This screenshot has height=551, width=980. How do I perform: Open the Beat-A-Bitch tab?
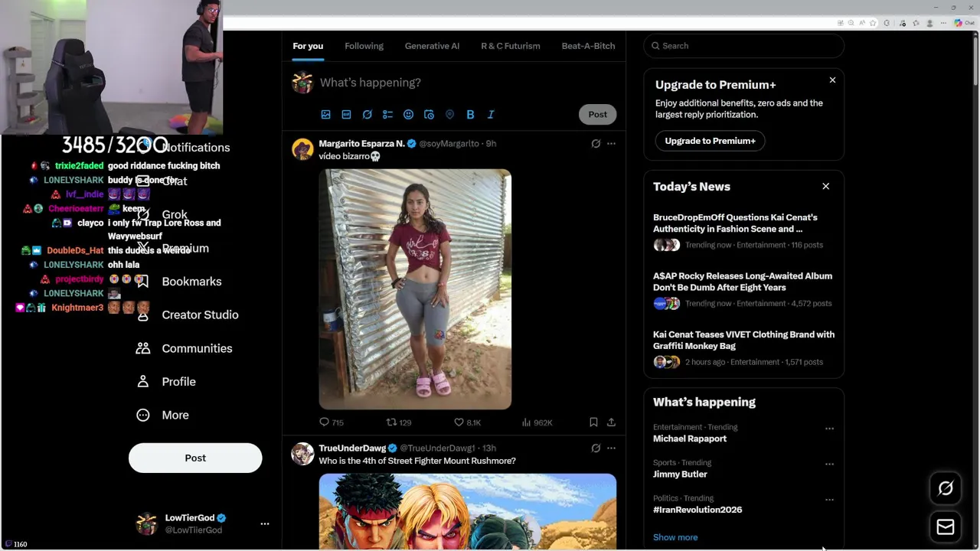(x=588, y=46)
